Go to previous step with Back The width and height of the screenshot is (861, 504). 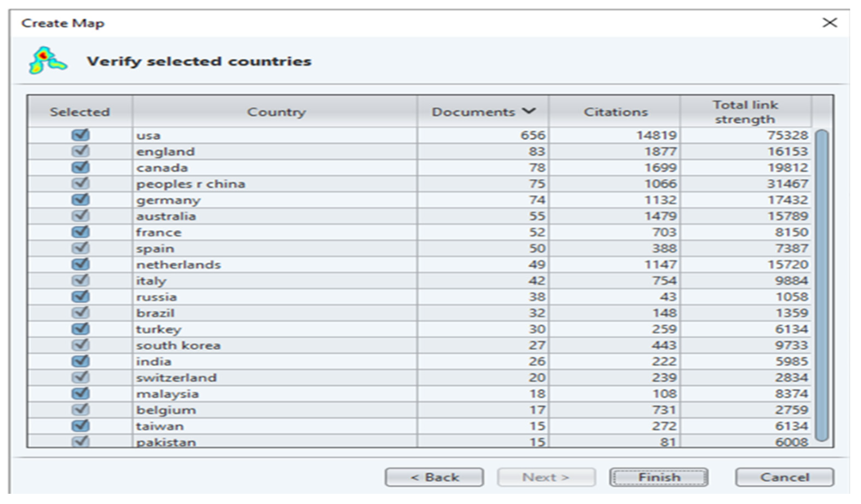point(434,477)
